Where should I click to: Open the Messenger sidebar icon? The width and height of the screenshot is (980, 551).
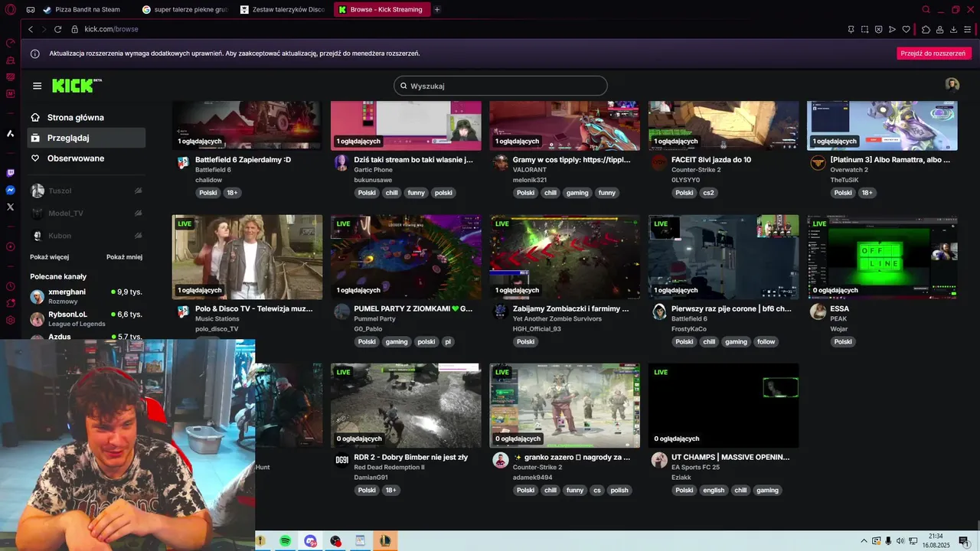pyautogui.click(x=10, y=190)
